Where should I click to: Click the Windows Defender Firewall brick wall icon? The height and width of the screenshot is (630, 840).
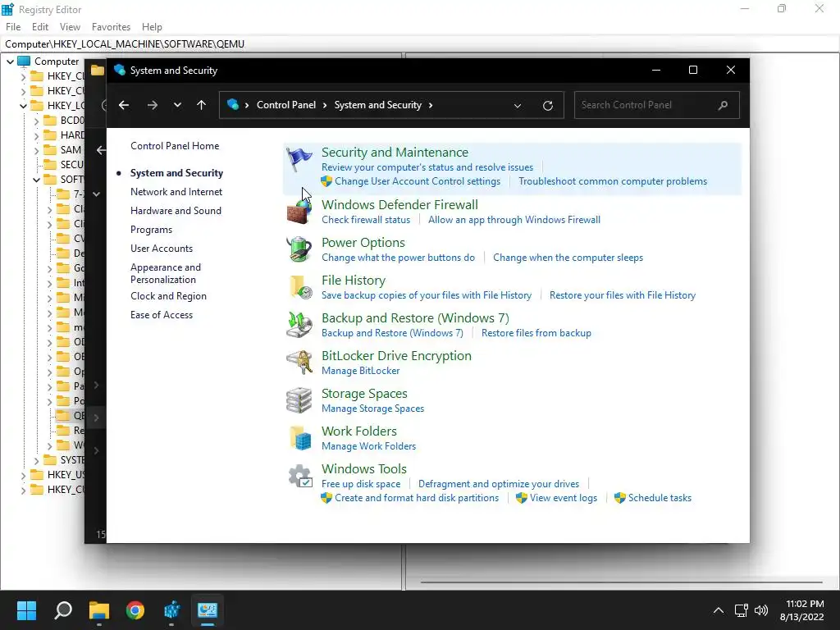pyautogui.click(x=299, y=211)
